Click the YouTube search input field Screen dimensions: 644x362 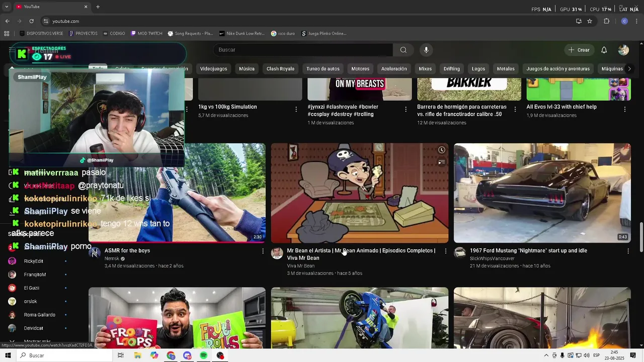(x=303, y=50)
